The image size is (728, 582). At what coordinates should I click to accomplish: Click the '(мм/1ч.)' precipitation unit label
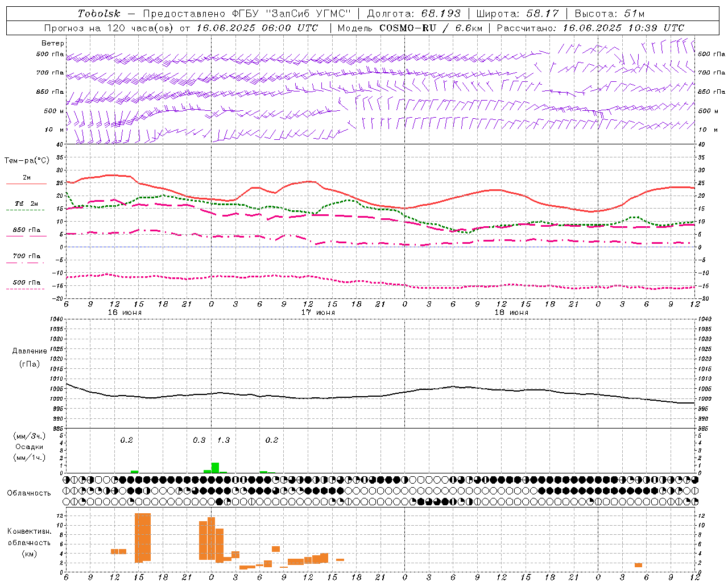click(29, 458)
